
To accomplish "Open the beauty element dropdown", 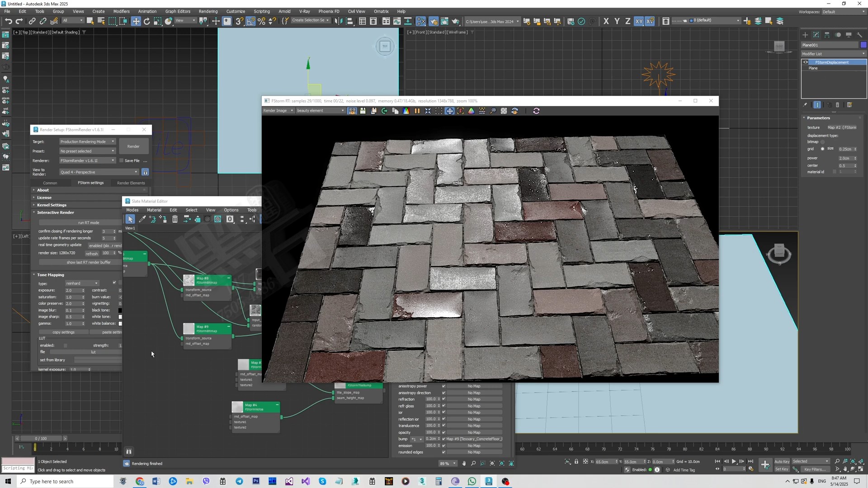I will tap(320, 111).
